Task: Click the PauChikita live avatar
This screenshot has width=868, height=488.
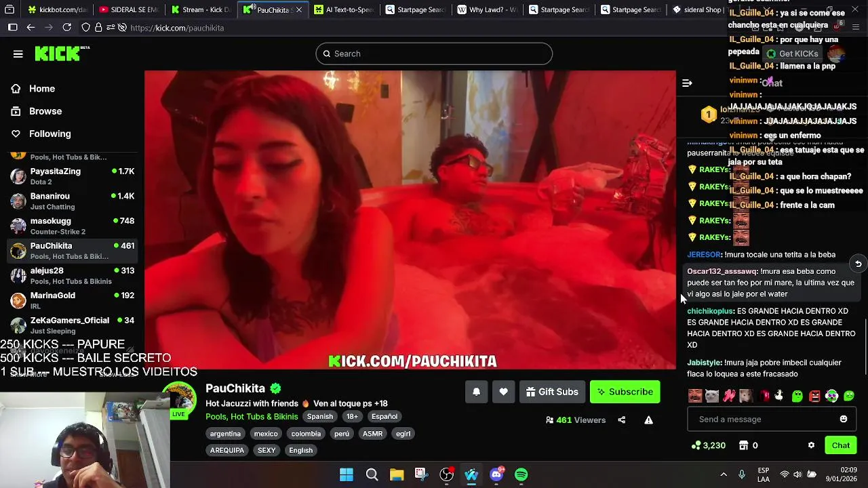Action: 179,400
